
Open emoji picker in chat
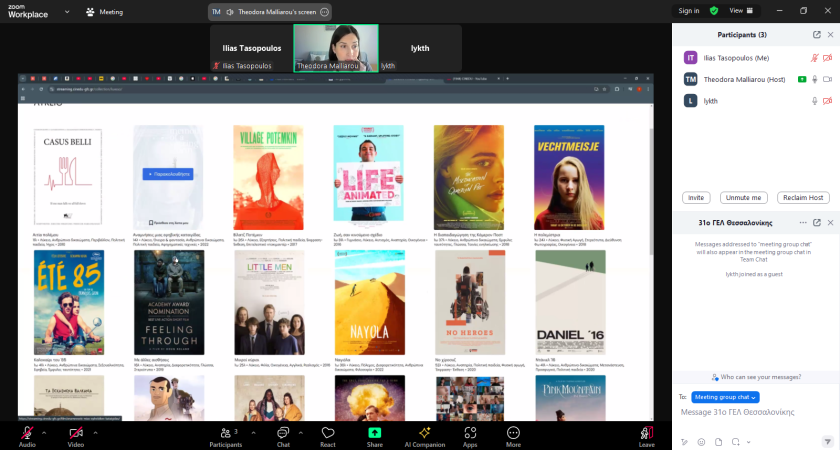[701, 442]
